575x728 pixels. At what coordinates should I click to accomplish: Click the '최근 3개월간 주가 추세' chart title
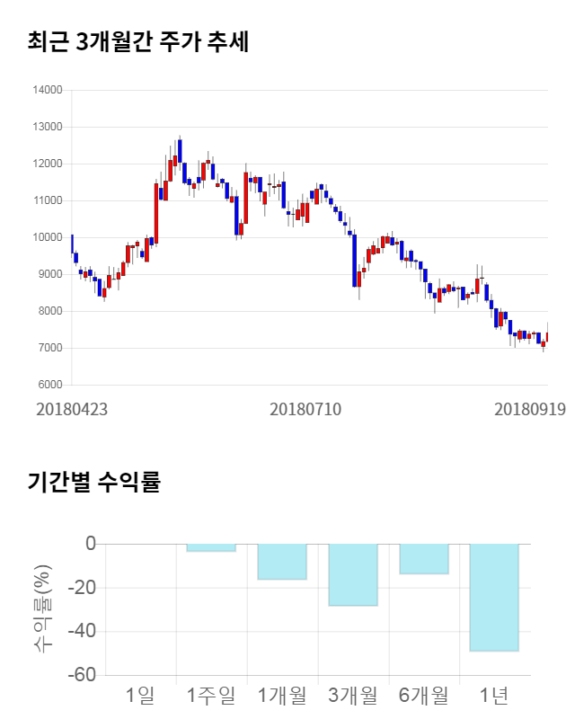(138, 41)
